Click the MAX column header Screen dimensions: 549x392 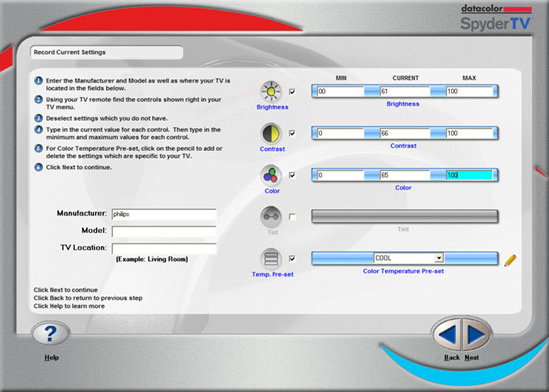pyautogui.click(x=469, y=78)
